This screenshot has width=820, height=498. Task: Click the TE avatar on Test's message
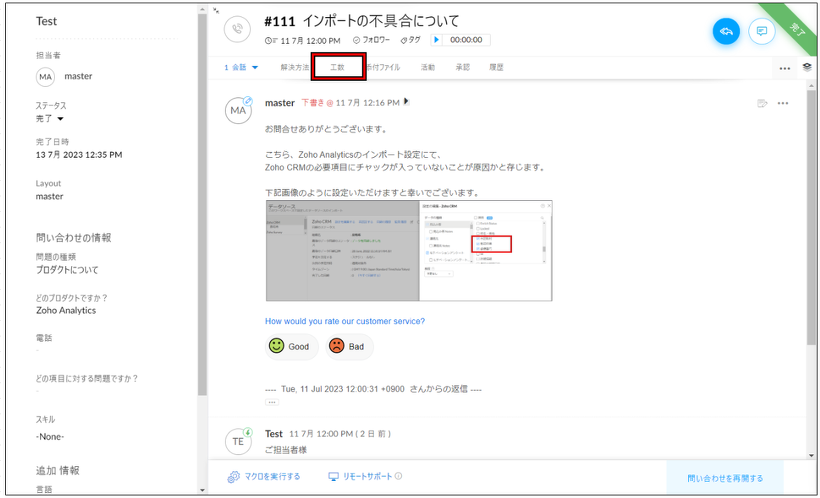[238, 442]
